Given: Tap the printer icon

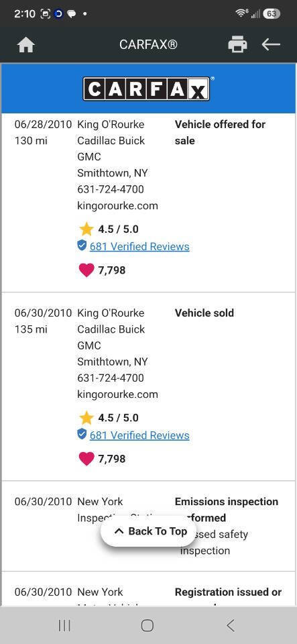Looking at the screenshot, I should coord(237,44).
